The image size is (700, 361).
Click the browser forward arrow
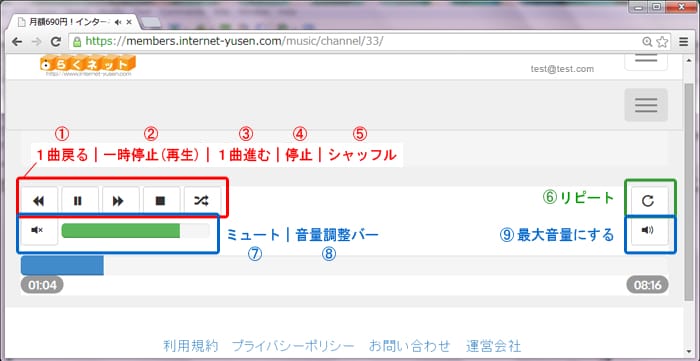(x=37, y=42)
